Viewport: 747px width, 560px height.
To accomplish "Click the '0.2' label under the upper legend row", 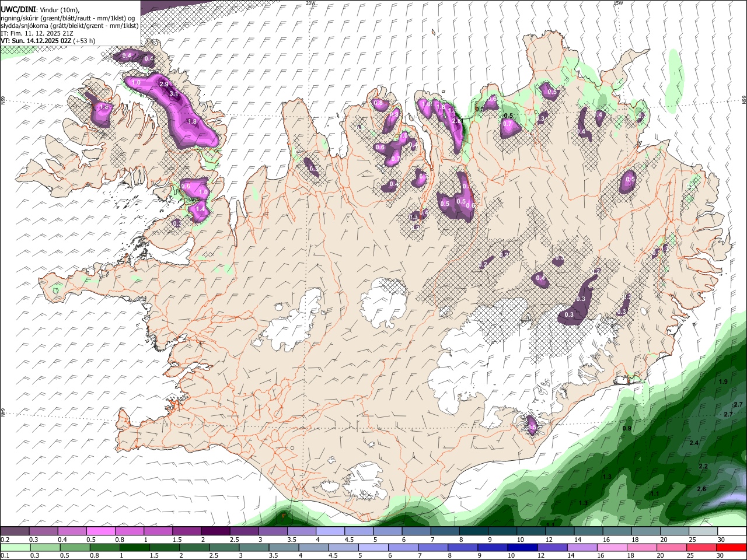I will (x=5, y=540).
